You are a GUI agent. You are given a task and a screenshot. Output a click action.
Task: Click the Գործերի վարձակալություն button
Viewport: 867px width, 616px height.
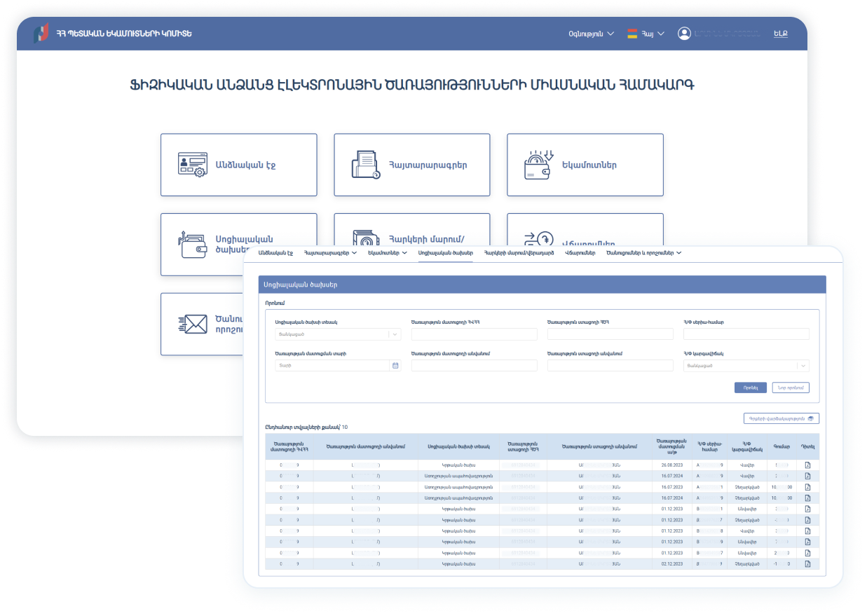781,418
